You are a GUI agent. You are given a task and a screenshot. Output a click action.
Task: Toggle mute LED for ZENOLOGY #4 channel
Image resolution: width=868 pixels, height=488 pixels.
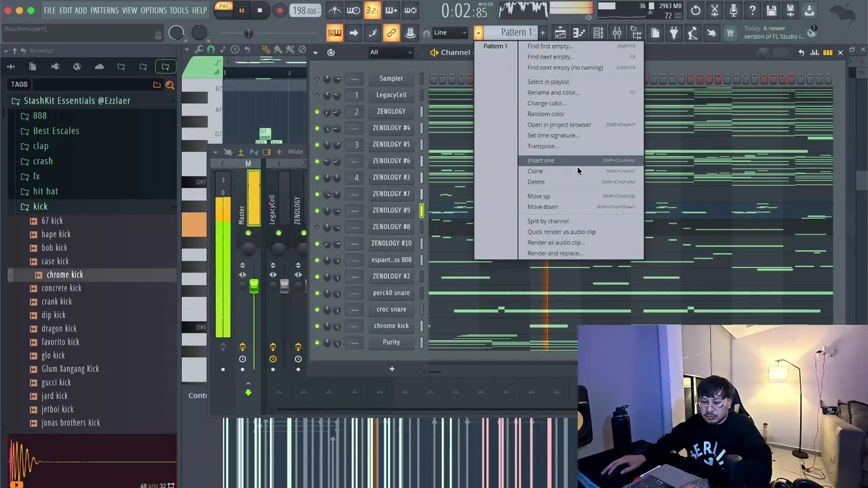point(317,128)
